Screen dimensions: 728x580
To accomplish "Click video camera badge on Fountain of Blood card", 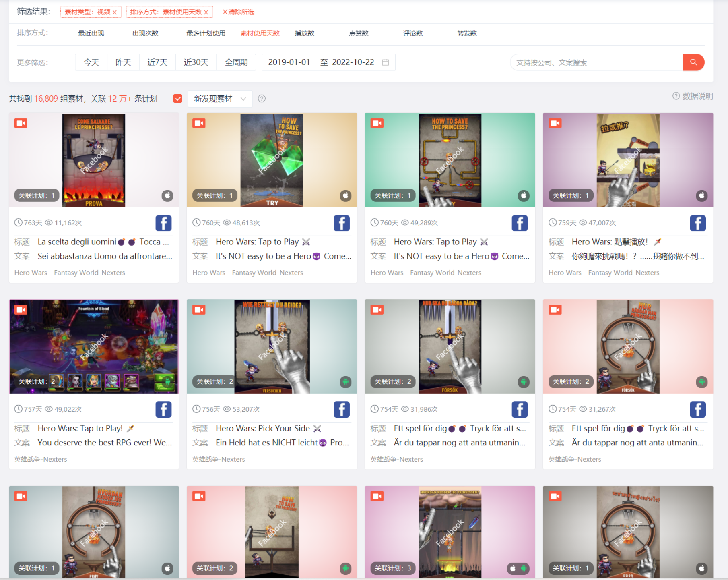I will (21, 310).
